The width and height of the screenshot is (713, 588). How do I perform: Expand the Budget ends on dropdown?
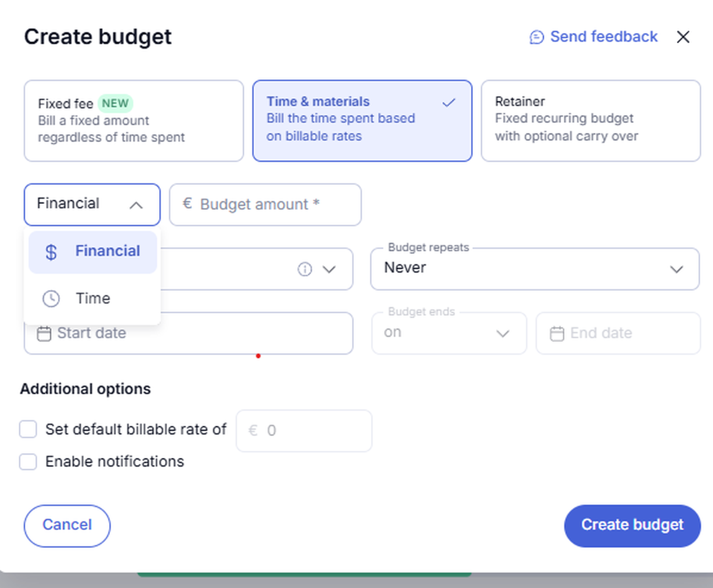449,333
